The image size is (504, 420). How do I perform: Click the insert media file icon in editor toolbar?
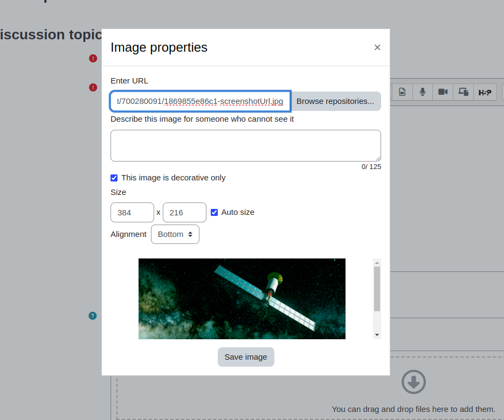coord(402,92)
